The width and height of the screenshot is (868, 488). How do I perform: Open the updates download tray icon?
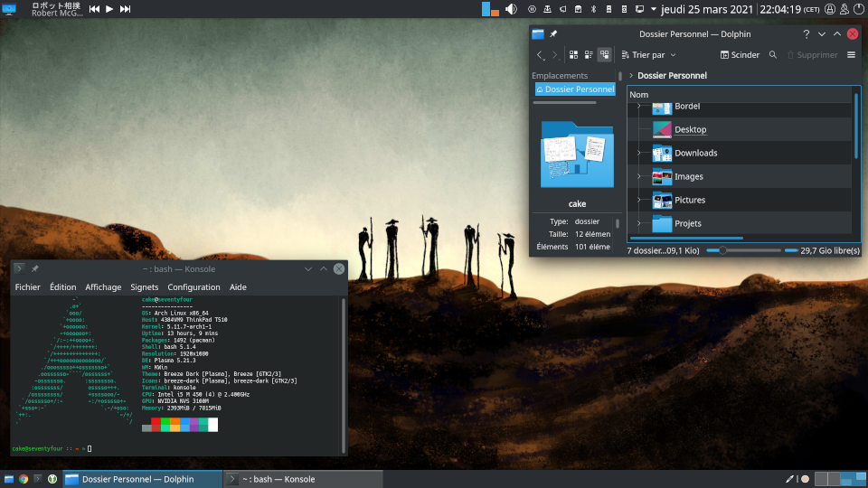pos(548,9)
